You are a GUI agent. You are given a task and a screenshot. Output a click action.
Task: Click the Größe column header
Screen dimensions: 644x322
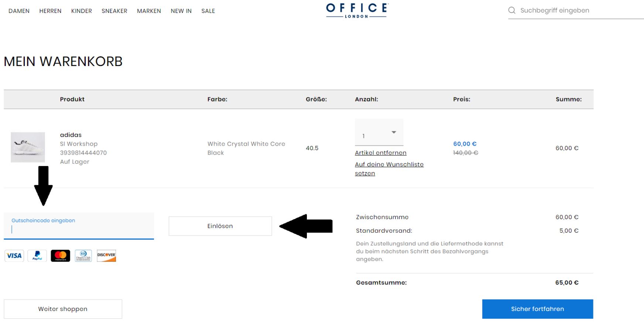316,99
